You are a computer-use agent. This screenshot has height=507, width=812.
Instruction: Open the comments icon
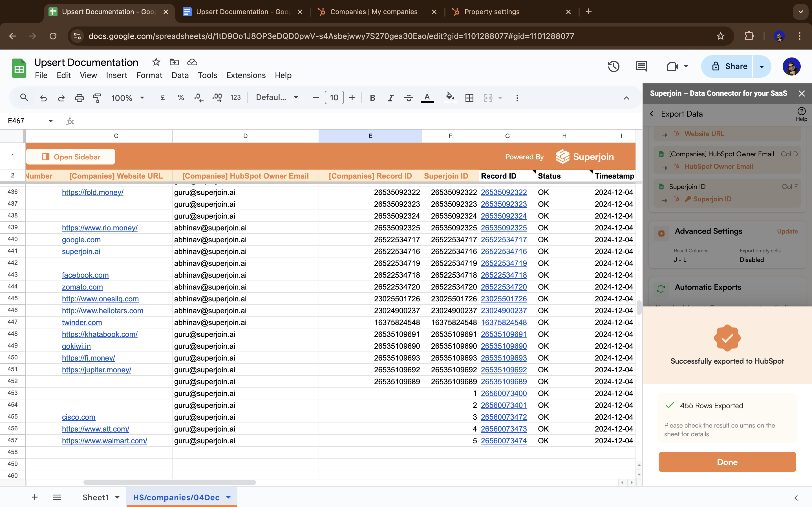[641, 66]
